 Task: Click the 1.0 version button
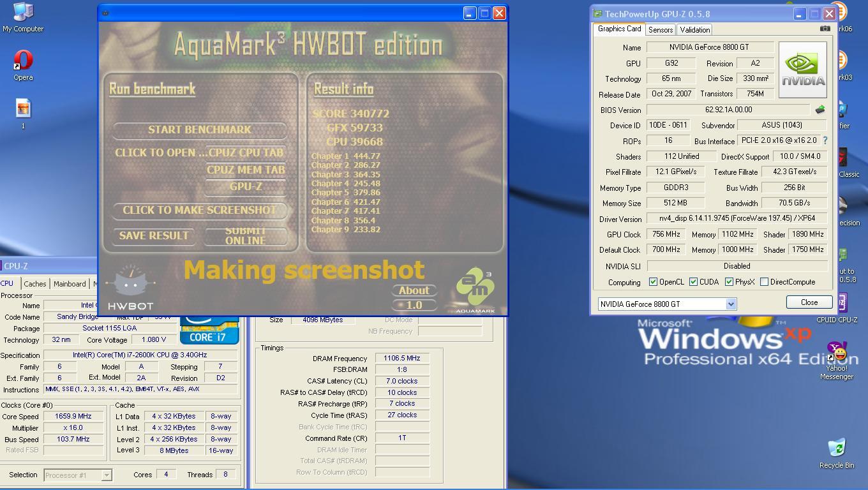[414, 305]
